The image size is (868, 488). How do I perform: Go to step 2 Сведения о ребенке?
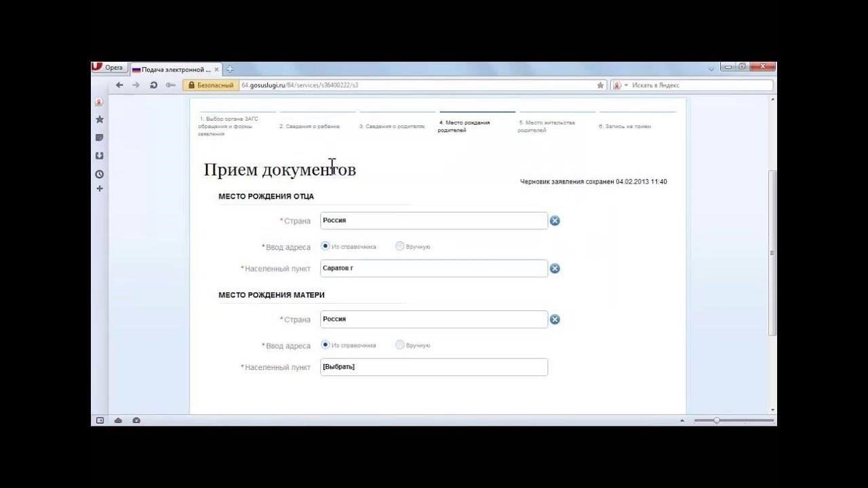[309, 126]
